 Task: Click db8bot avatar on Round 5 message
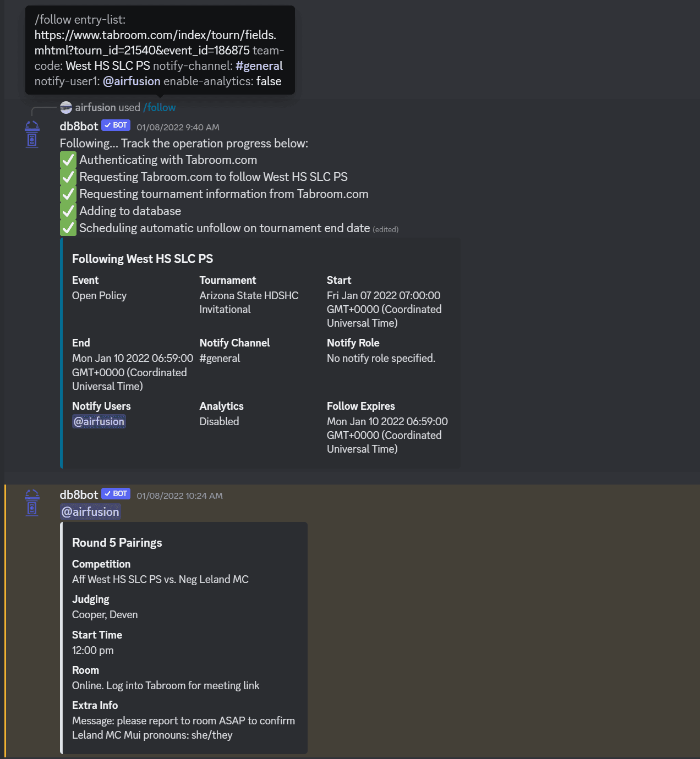[x=32, y=503]
